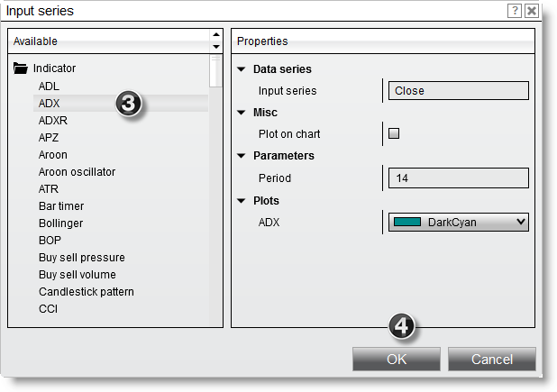
Task: Choose the Aroon oscillator indicator
Action: [x=77, y=172]
